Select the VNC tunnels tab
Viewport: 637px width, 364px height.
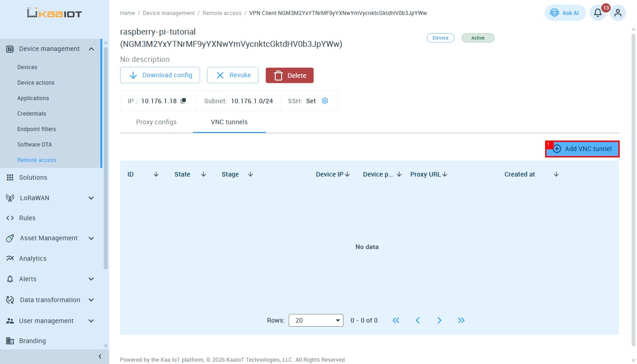[x=229, y=122]
